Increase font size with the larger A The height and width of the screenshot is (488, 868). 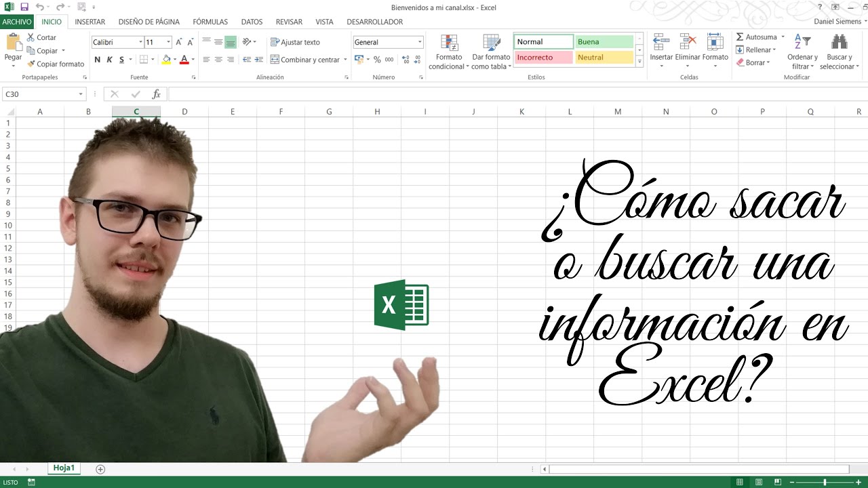coord(180,42)
